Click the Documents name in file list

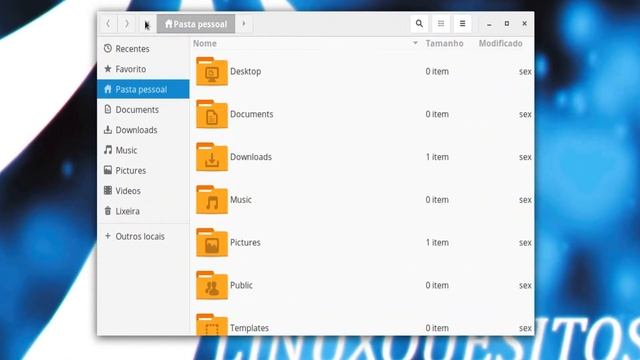click(251, 114)
